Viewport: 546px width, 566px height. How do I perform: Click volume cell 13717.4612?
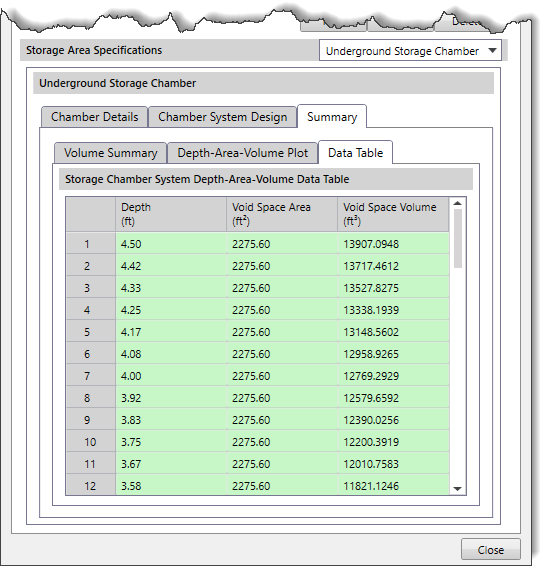click(393, 266)
